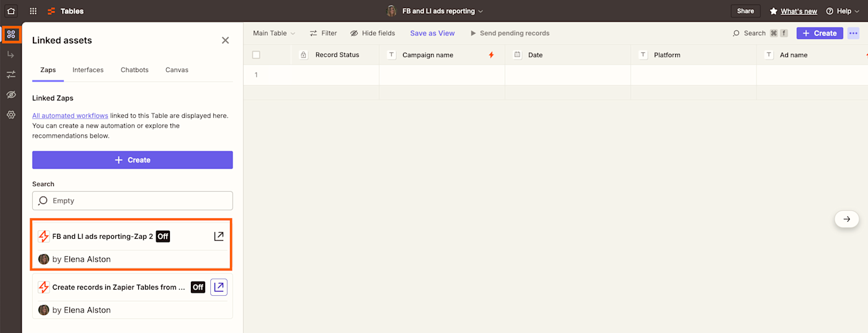The image size is (868, 333).
Task: Open the arrow sidebar icon below Linked assets
Action: coord(11,55)
